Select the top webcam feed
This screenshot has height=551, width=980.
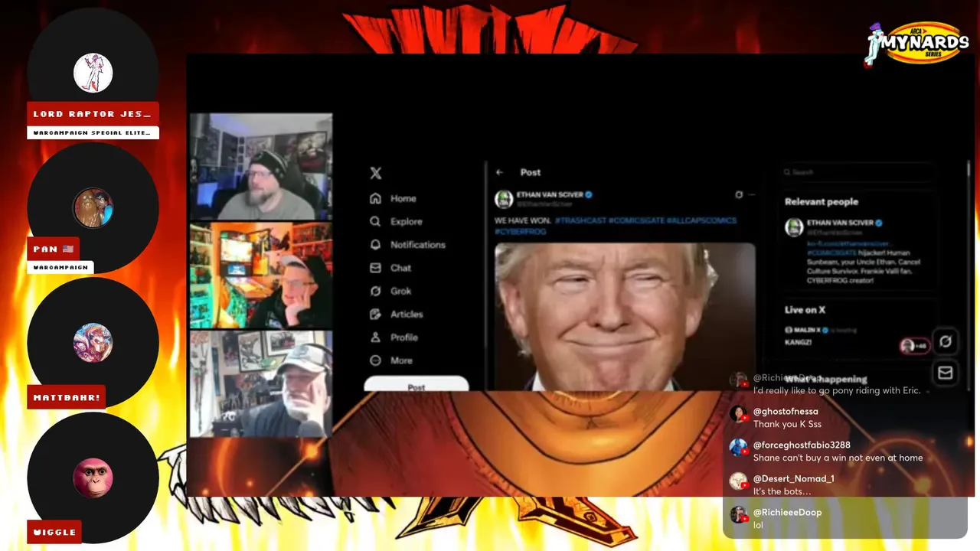261,168
